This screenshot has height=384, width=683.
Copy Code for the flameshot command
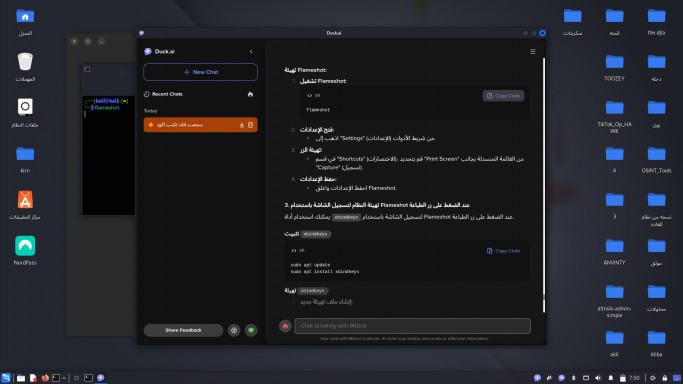click(x=503, y=96)
